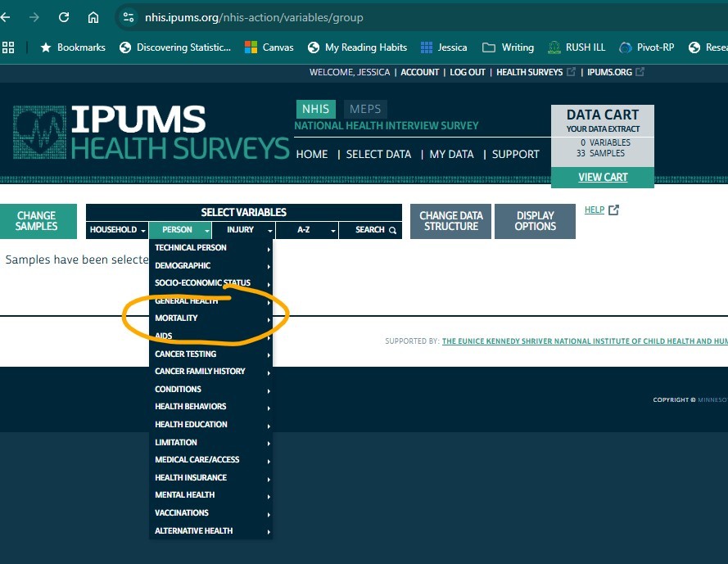Open the Writing bookmarks folder
Viewport: 728px width, 564px height.
coord(509,47)
